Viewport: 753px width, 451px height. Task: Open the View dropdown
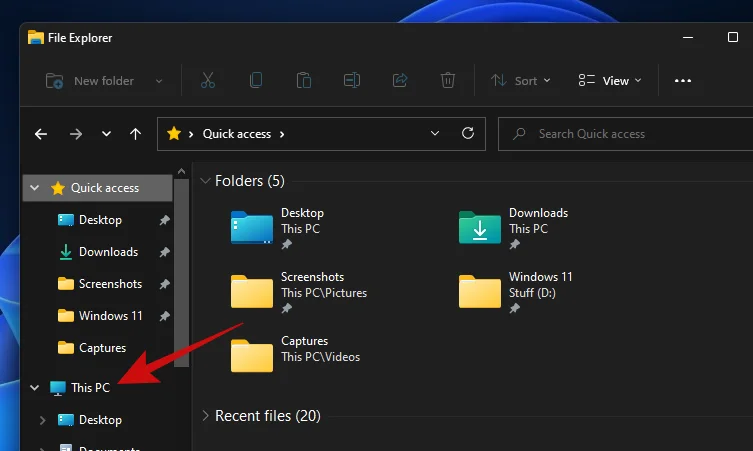(610, 81)
